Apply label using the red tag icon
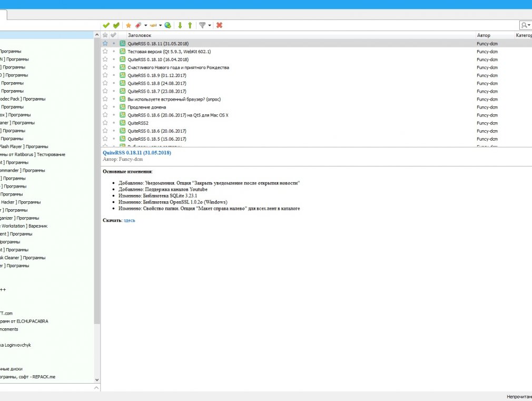The width and height of the screenshot is (532, 401). pyautogui.click(x=138, y=25)
